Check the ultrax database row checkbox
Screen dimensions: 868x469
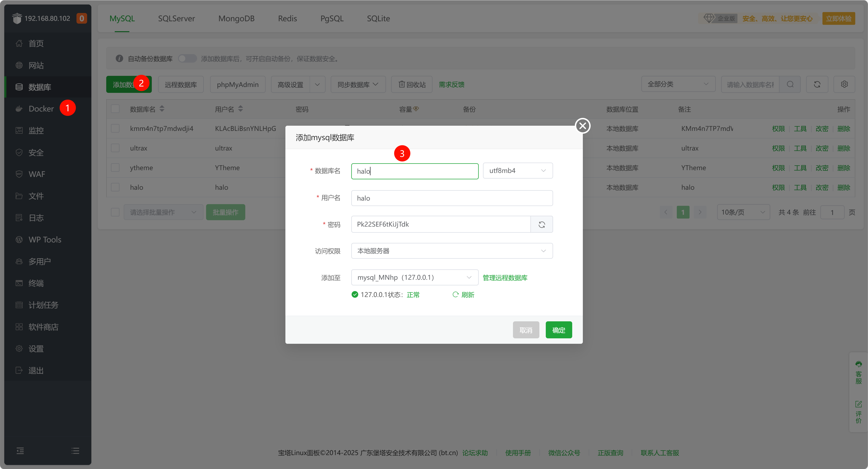click(115, 148)
